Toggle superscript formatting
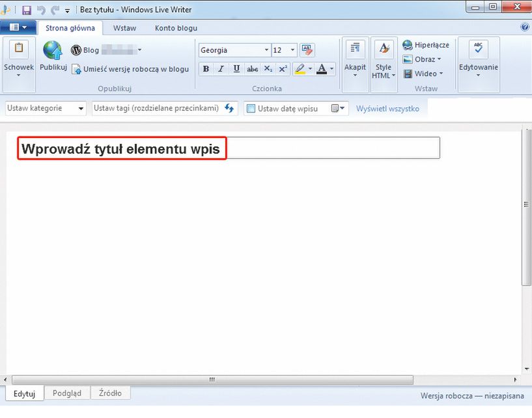The image size is (532, 418). click(283, 69)
